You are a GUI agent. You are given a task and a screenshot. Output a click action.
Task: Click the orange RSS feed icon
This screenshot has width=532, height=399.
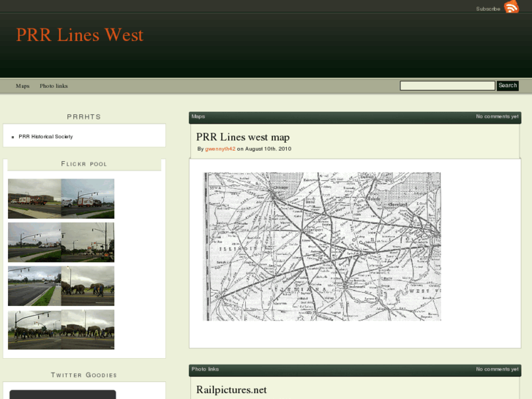[x=512, y=7]
